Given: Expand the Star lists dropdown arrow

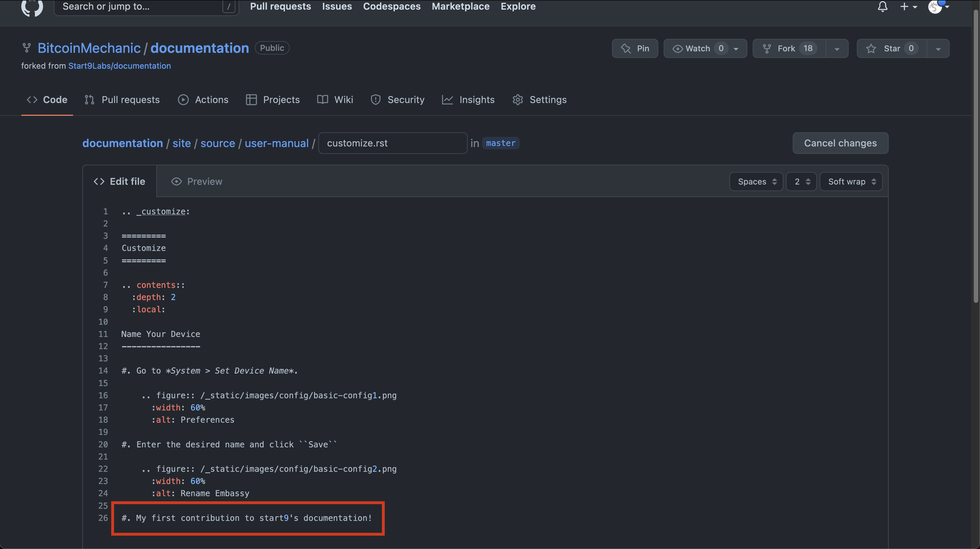Looking at the screenshot, I should pos(938,49).
